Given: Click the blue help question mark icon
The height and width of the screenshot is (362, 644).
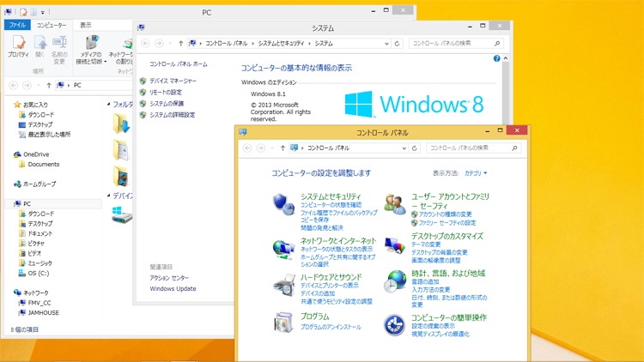Looking at the screenshot, I should [x=496, y=59].
